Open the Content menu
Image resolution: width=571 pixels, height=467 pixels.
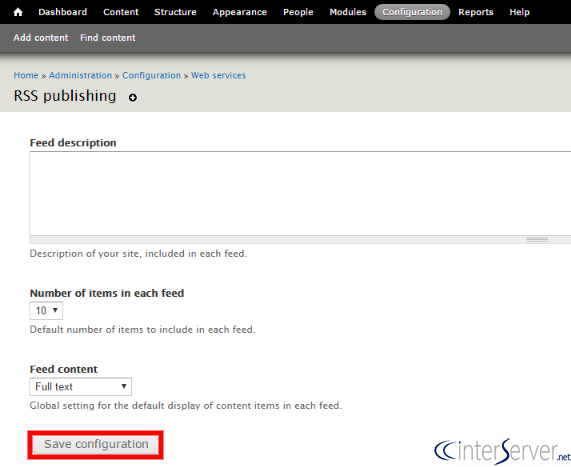(x=121, y=12)
